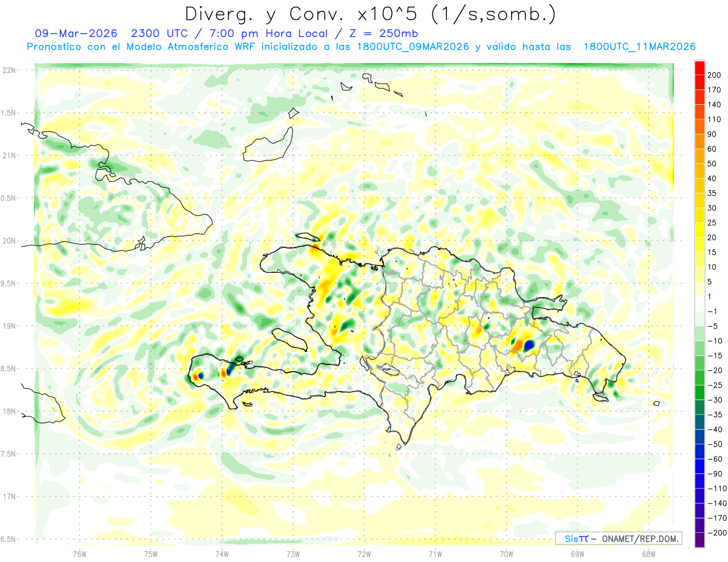The image size is (728, 562).
Task: Click the '73W' longitude label
Action: tap(293, 553)
